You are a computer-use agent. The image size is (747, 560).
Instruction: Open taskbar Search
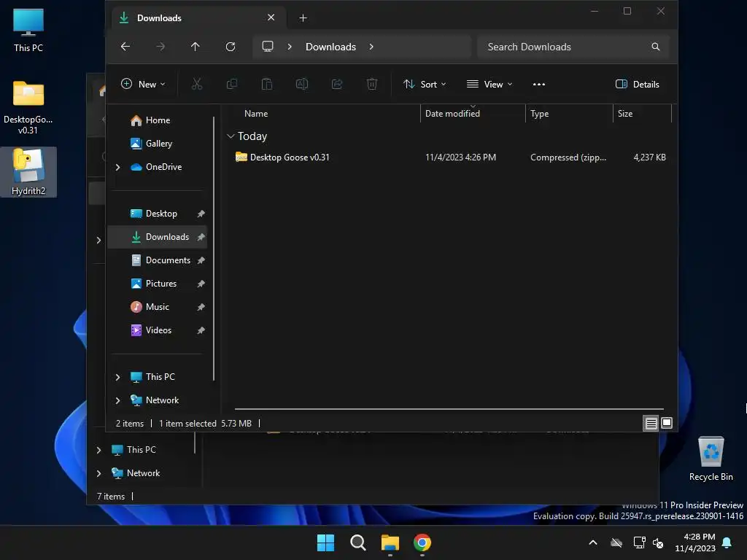[x=357, y=542]
